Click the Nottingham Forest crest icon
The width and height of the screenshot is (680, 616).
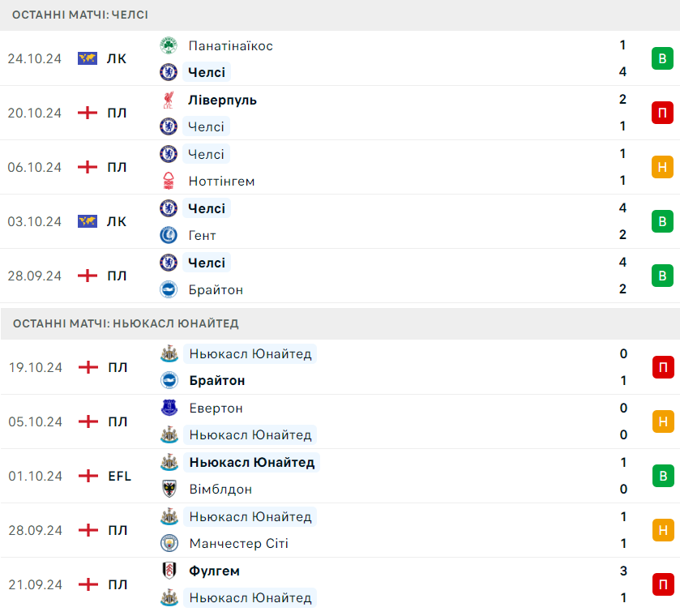[x=169, y=181]
